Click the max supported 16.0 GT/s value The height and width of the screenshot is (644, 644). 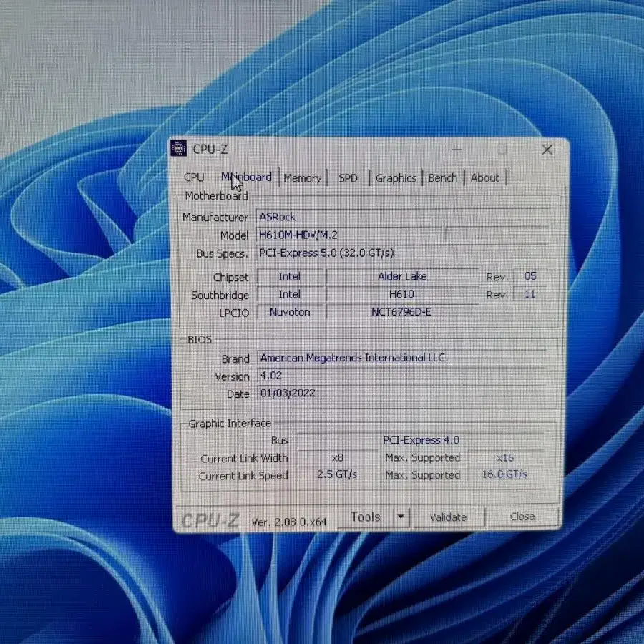pyautogui.click(x=504, y=474)
